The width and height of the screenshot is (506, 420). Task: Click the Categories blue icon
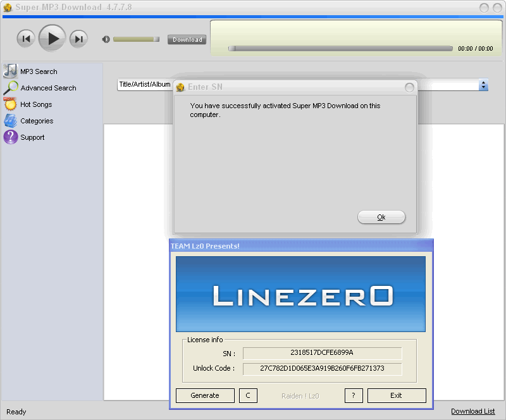point(10,120)
